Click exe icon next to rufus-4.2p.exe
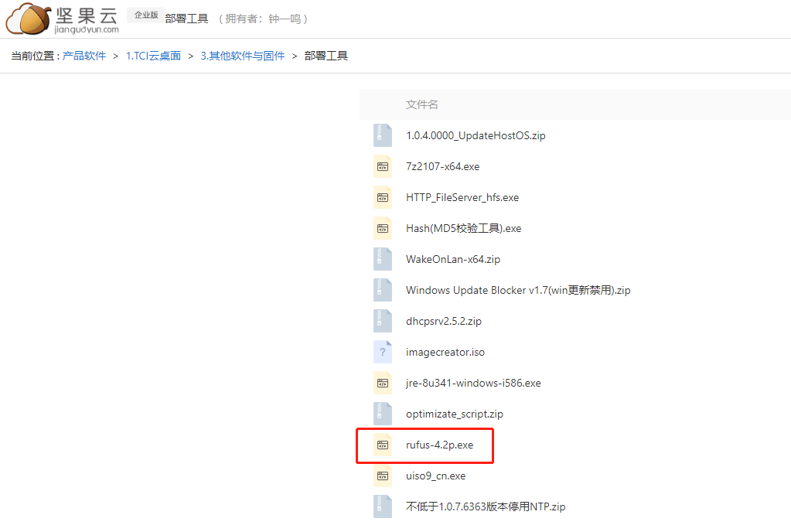 (383, 445)
